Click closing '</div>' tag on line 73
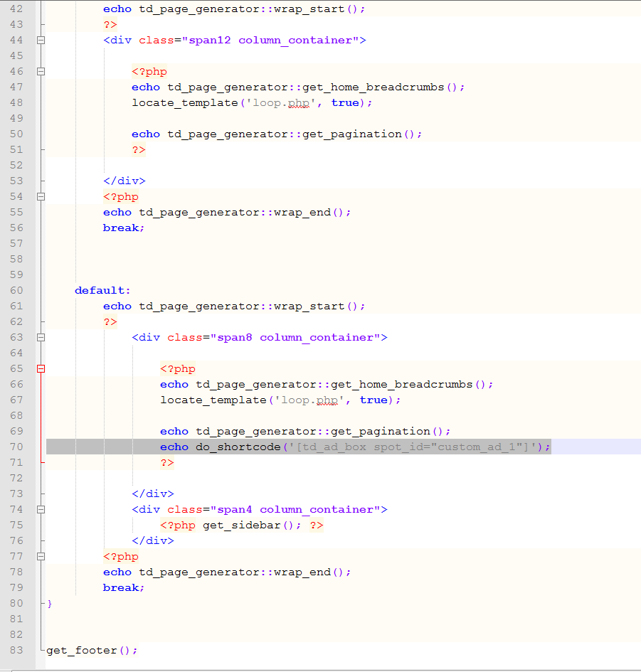This screenshot has width=641, height=672. point(153,494)
